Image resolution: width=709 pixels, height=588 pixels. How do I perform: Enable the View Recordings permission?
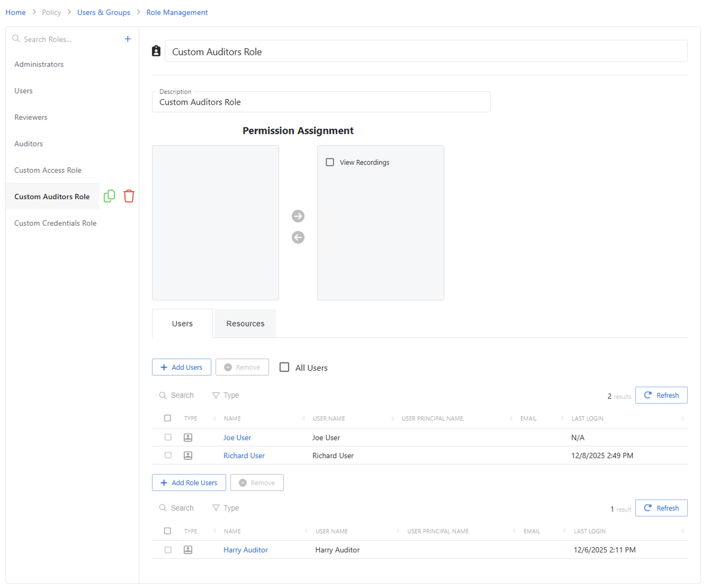330,162
